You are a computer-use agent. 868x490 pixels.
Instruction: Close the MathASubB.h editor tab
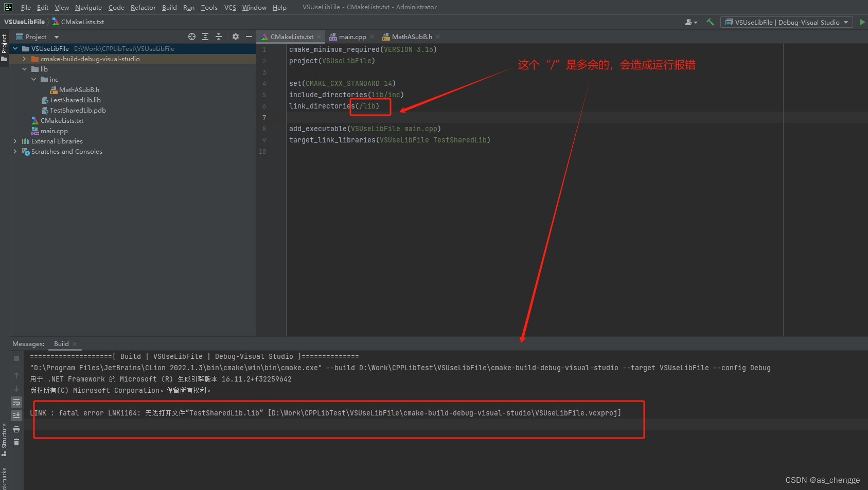[438, 37]
